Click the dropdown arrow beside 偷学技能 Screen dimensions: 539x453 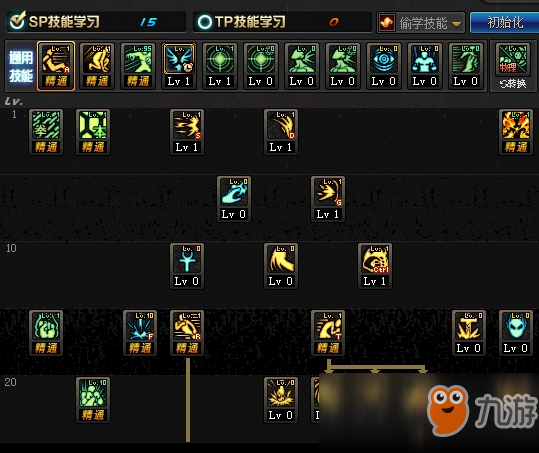pyautogui.click(x=456, y=24)
